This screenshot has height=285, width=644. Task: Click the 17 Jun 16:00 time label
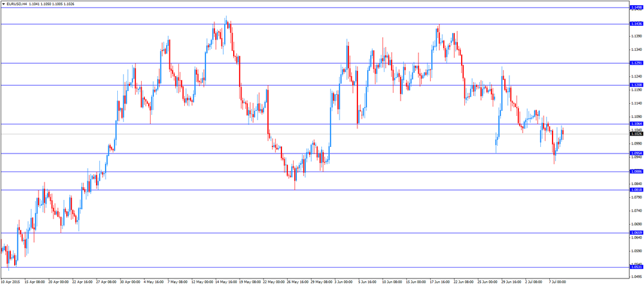439,282
